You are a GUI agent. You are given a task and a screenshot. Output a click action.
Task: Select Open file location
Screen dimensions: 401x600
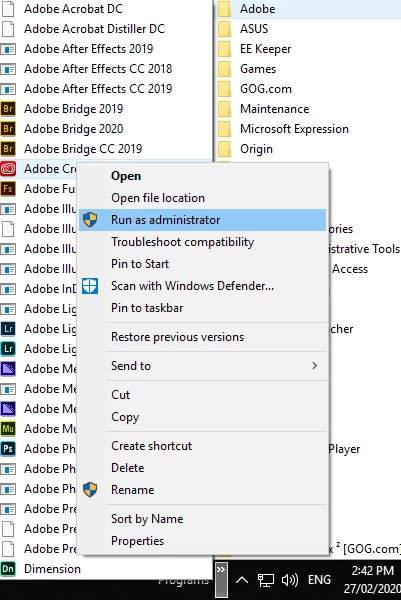[158, 198]
